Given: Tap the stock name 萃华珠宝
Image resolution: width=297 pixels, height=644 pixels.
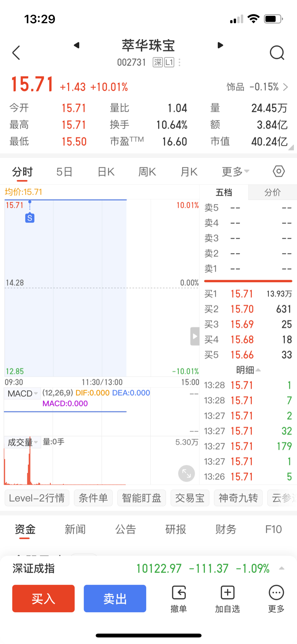Looking at the screenshot, I should click(148, 46).
